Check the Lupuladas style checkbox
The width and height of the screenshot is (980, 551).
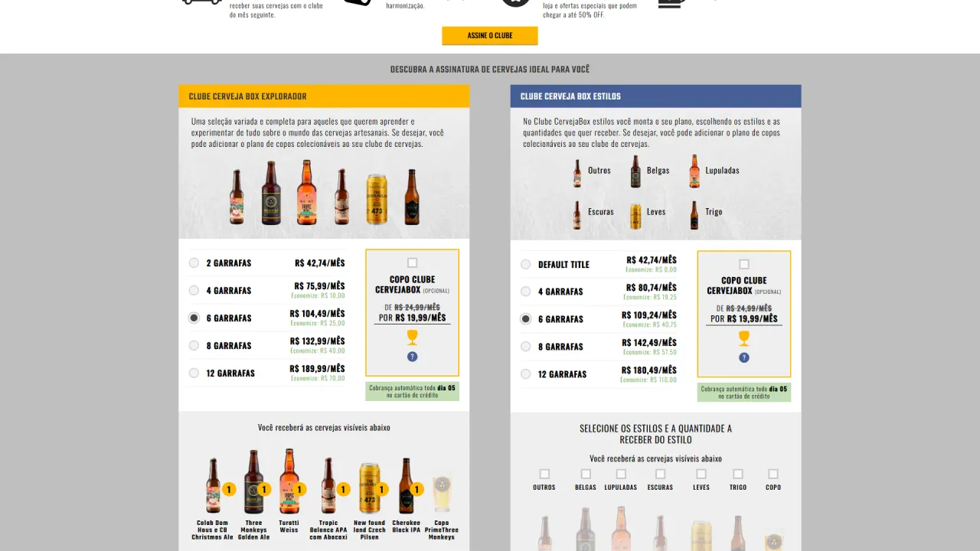(621, 474)
